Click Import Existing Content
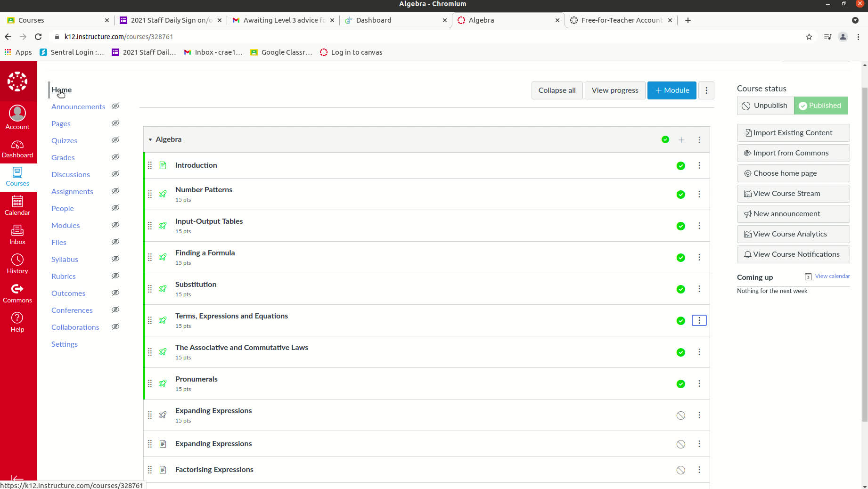Viewport: 868px width, 489px height. click(794, 133)
